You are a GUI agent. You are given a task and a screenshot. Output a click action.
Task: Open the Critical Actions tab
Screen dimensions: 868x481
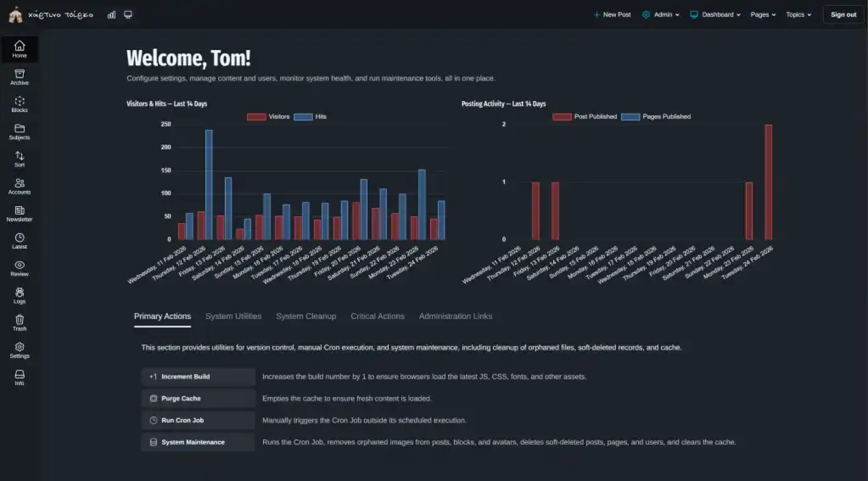tap(378, 316)
